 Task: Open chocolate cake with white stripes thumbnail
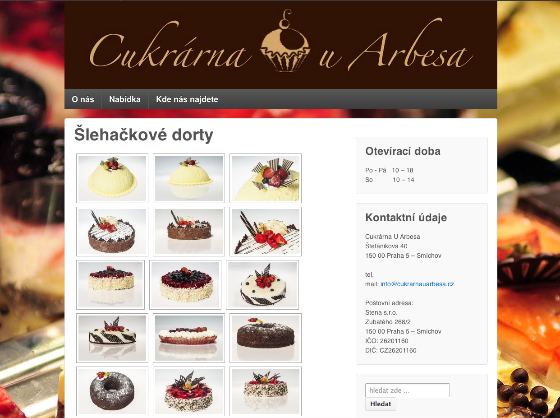[112, 231]
